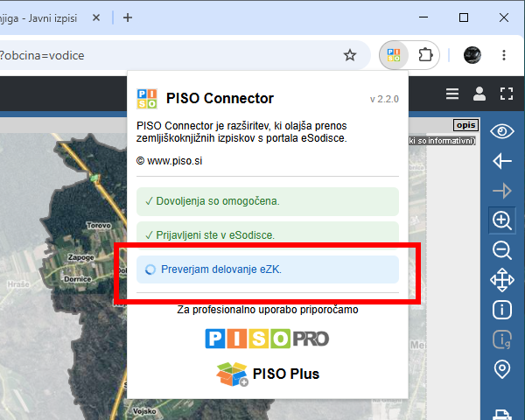
Task: Click the PISO Plus box icon
Action: pyautogui.click(x=232, y=374)
